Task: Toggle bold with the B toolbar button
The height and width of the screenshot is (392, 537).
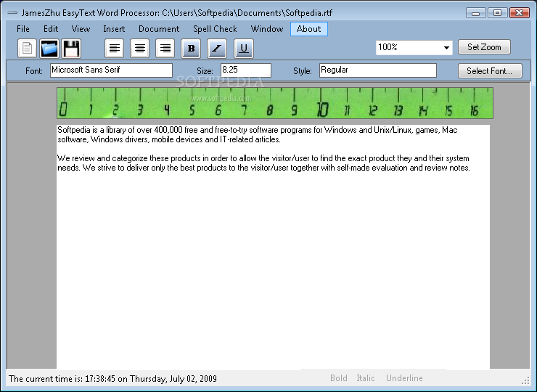Action: click(191, 49)
